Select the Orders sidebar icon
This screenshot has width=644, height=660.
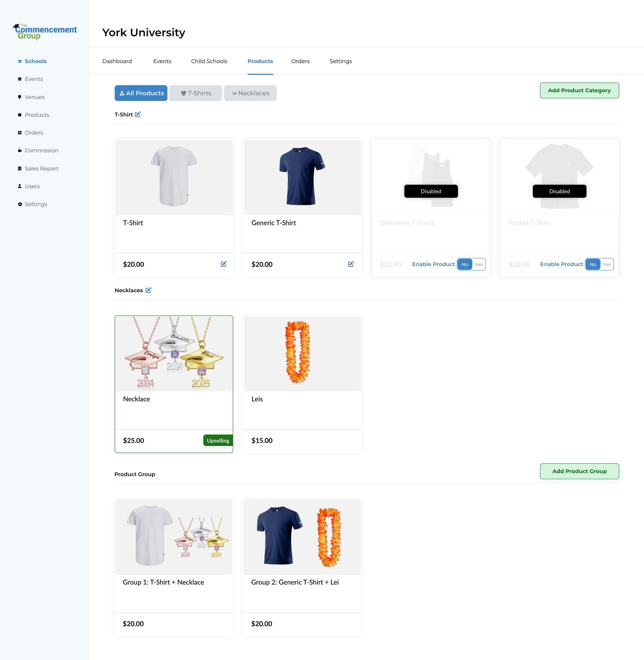pyautogui.click(x=20, y=132)
